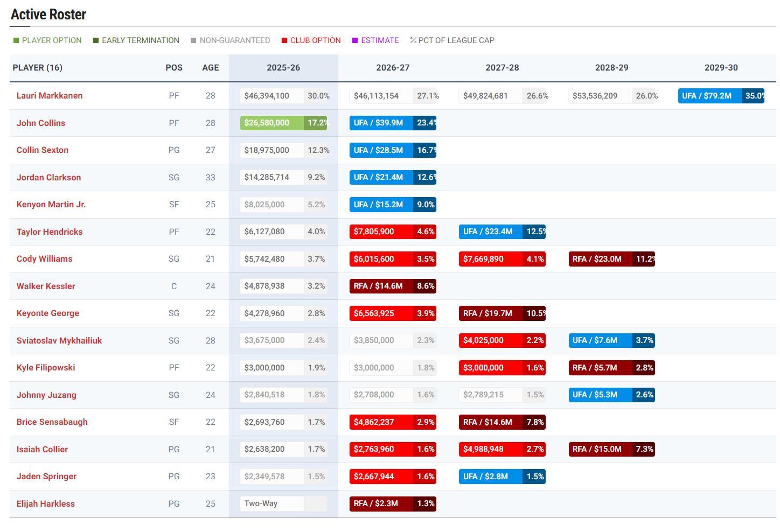Image resolution: width=780 pixels, height=532 pixels.
Task: Click green Player Option legend square
Action: click(x=16, y=40)
